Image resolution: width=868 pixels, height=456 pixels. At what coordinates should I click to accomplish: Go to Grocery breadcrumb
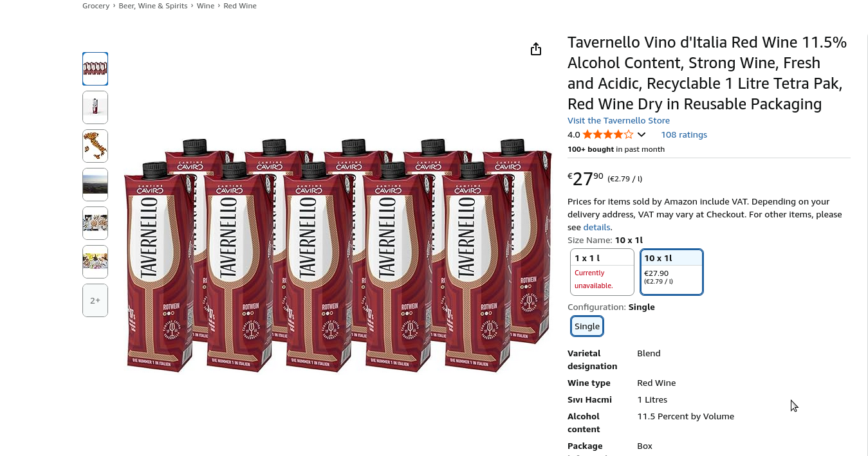tap(96, 6)
